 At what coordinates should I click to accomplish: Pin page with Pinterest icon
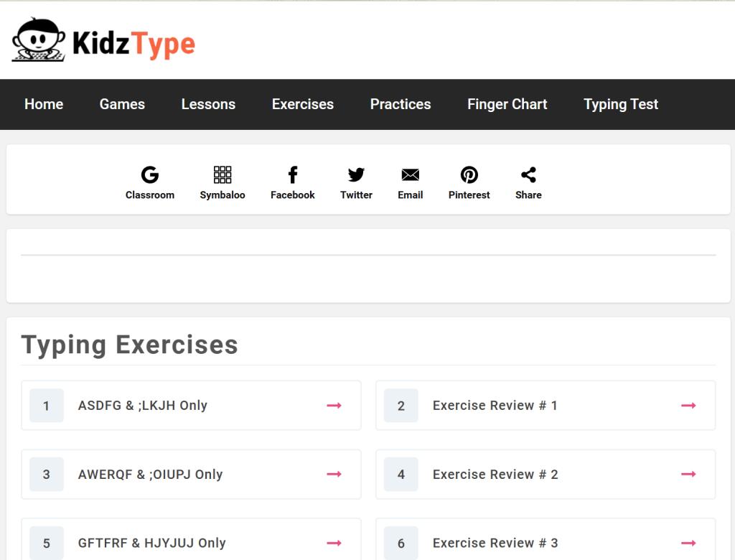469,174
